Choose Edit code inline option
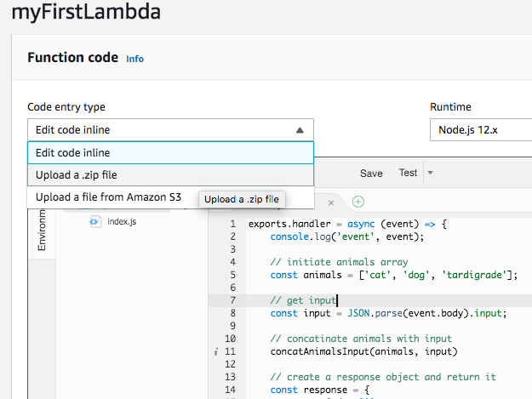The width and height of the screenshot is (532, 399). pos(170,153)
